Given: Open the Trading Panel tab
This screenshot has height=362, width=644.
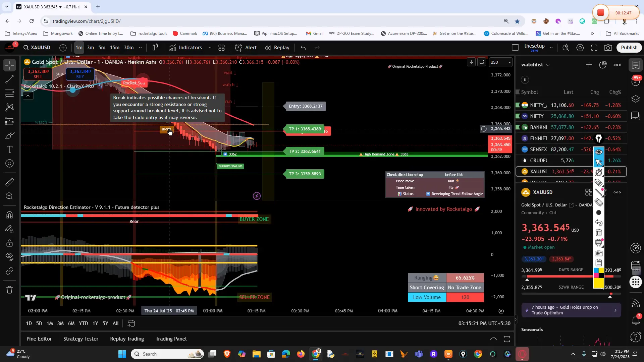Looking at the screenshot, I should tap(171, 339).
